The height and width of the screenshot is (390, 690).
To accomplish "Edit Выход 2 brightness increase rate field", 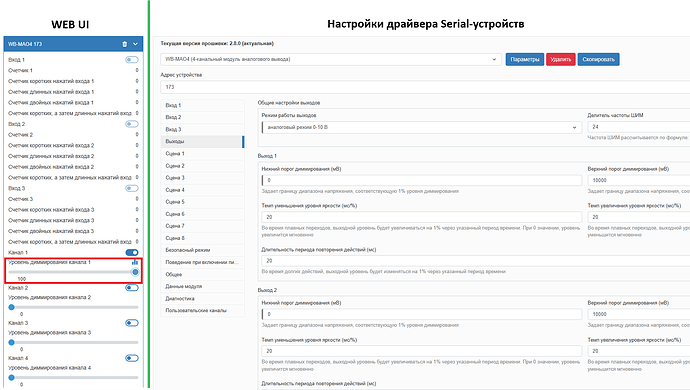I will pyautogui.click(x=639, y=351).
